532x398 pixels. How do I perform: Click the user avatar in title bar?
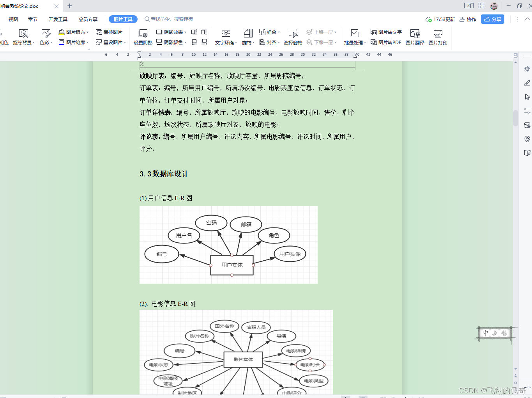coord(494,6)
